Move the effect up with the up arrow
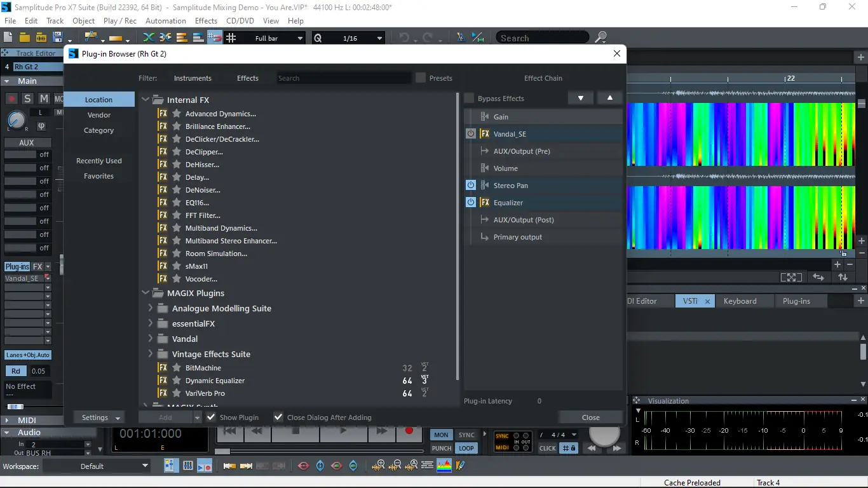 pos(610,98)
